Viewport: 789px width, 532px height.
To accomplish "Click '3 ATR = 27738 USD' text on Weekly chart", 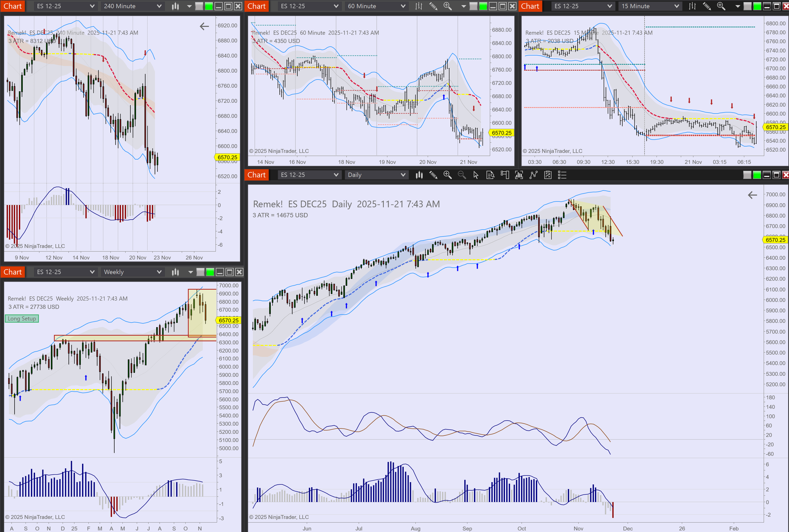I will tap(34, 307).
